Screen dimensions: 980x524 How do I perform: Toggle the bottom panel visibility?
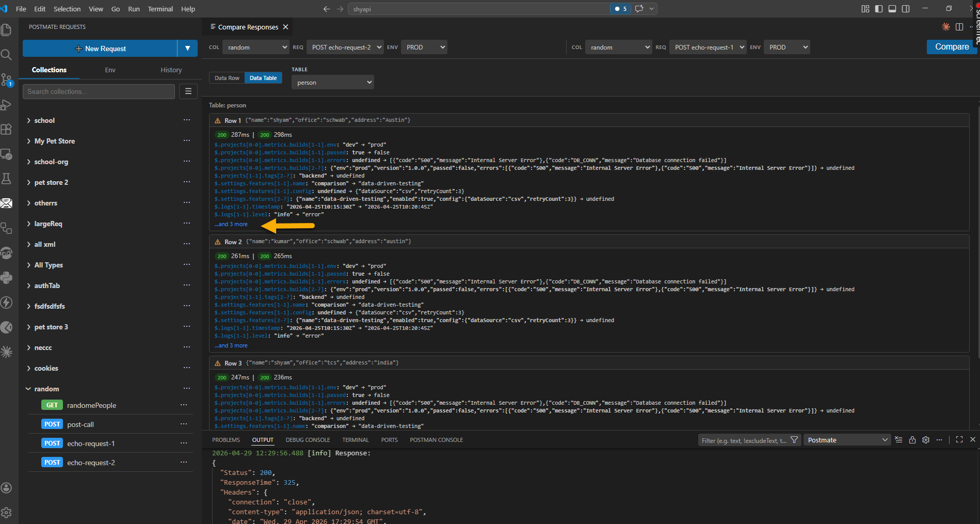pos(892,9)
